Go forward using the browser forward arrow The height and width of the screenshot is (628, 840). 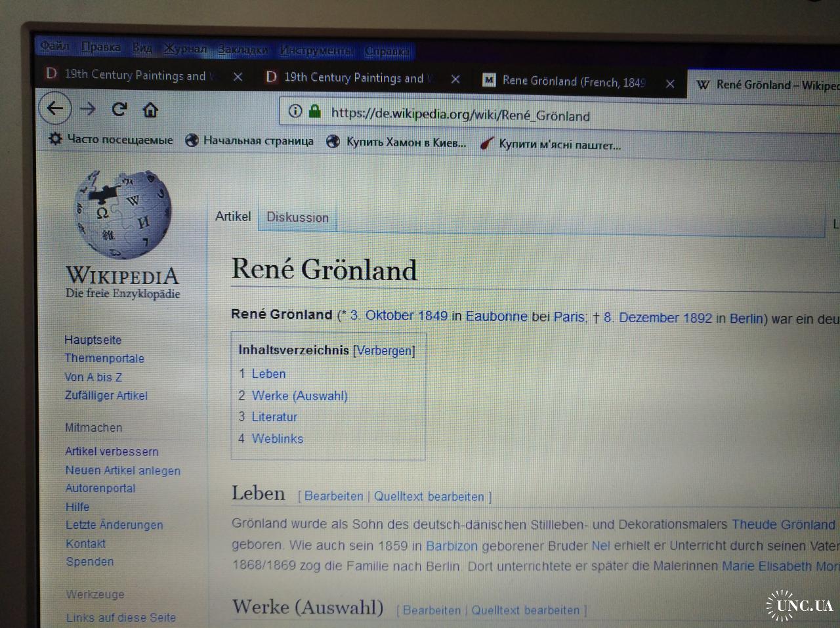click(x=87, y=109)
